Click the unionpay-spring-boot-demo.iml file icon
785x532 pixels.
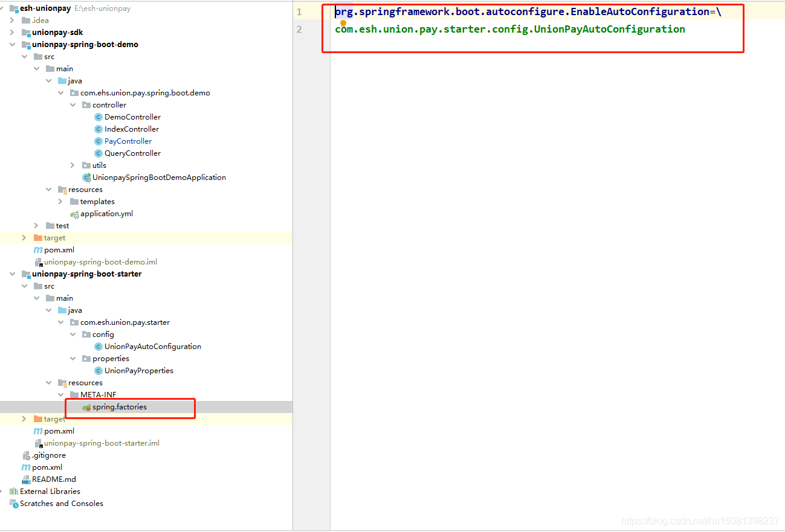pos(38,262)
